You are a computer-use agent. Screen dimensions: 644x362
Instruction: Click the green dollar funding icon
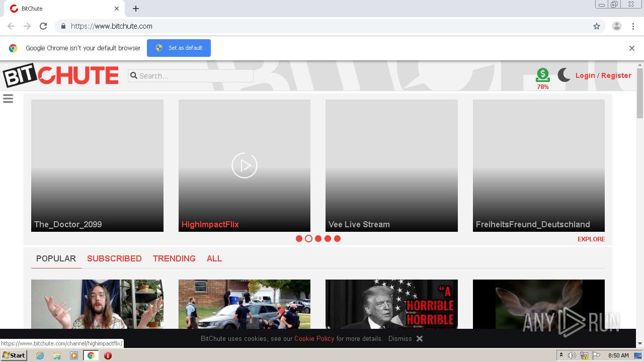[542, 75]
